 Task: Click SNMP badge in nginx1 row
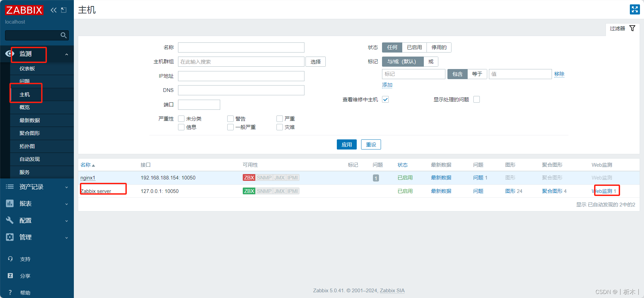264,177
